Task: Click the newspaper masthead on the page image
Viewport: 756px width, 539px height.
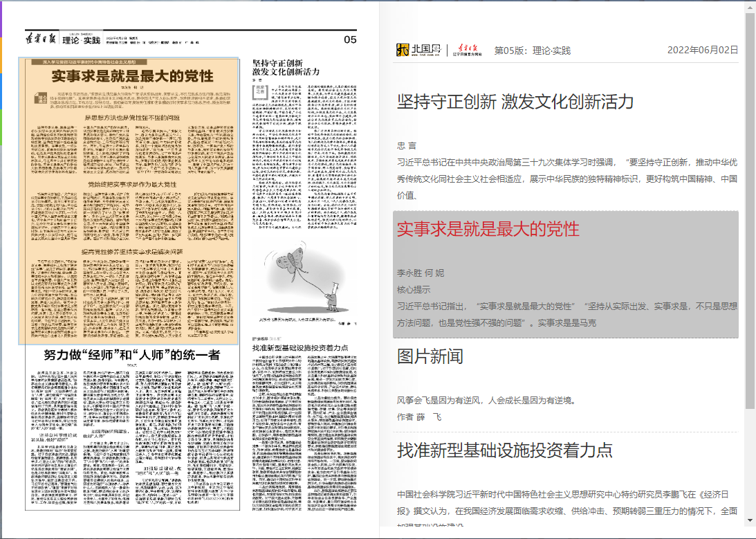Action: click(42, 39)
